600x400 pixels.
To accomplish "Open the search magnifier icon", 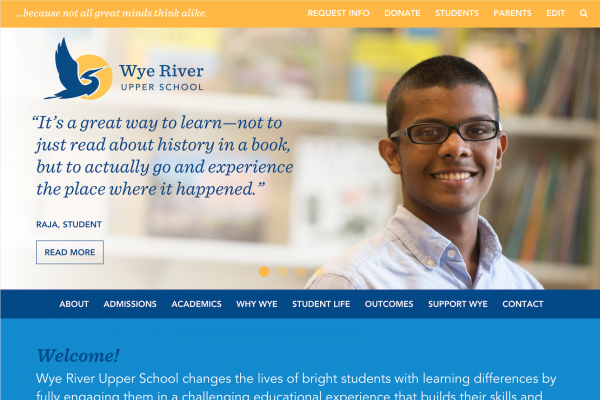I will click(583, 13).
